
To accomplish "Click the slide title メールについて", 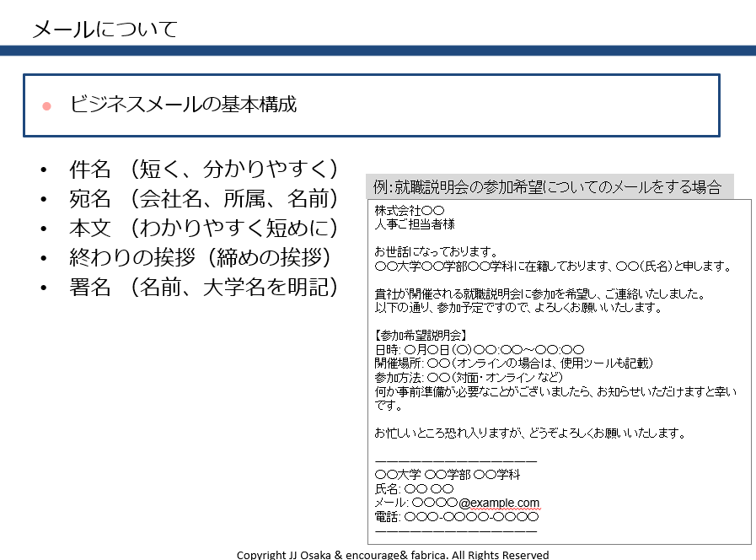I will tap(105, 30).
